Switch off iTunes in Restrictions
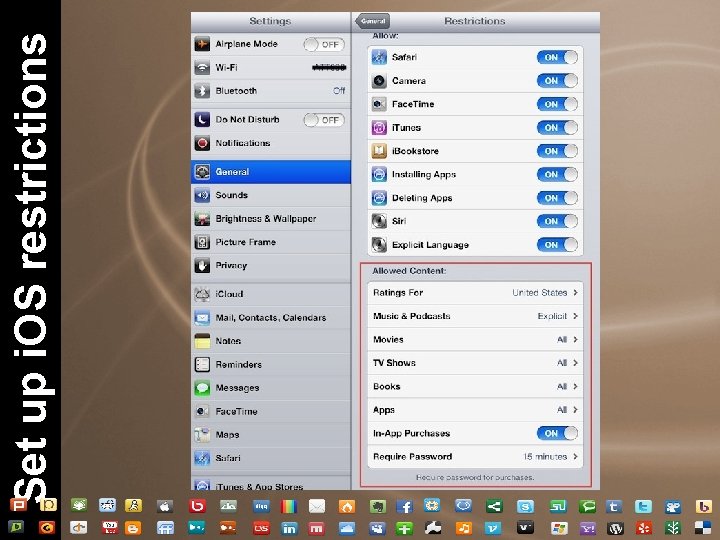The height and width of the screenshot is (540, 720). click(x=557, y=128)
